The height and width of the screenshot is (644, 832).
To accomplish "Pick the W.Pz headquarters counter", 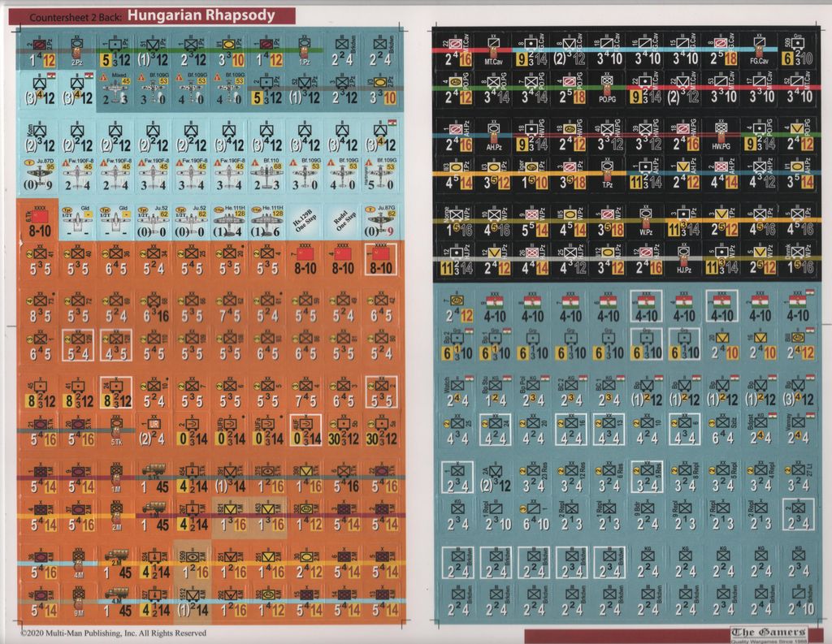I will [645, 221].
